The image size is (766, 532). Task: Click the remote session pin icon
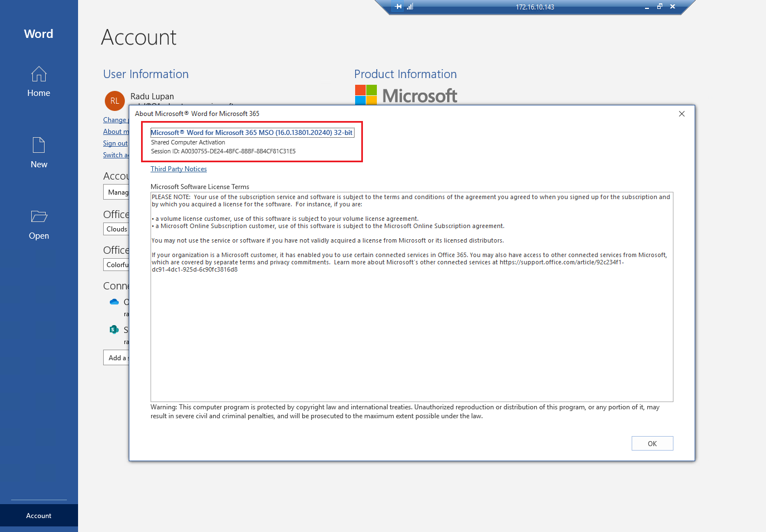(398, 7)
